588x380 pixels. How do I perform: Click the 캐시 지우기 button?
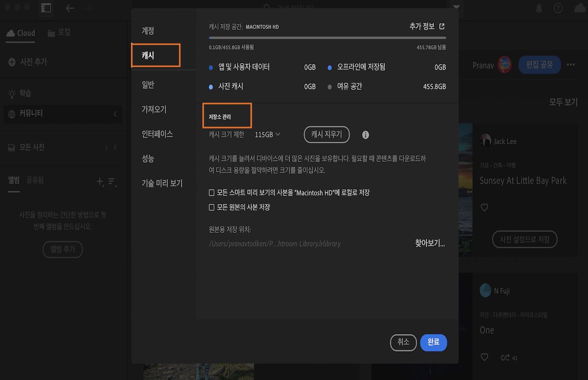tap(326, 134)
